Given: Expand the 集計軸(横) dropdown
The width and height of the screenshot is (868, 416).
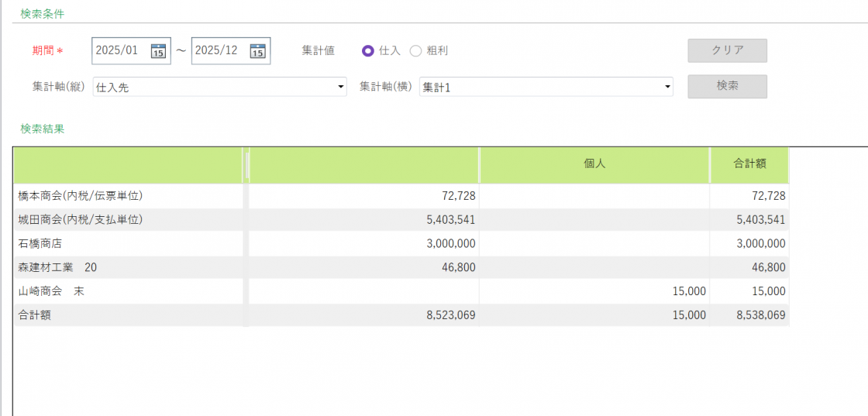Looking at the screenshot, I should pyautogui.click(x=667, y=88).
